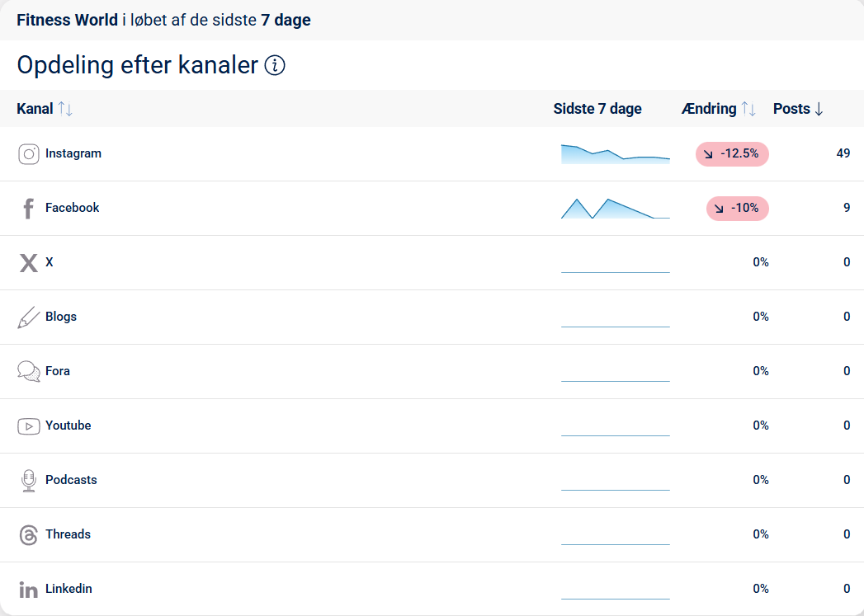The image size is (864, 616).
Task: Open the Linkedin channel name link
Action: (x=68, y=589)
